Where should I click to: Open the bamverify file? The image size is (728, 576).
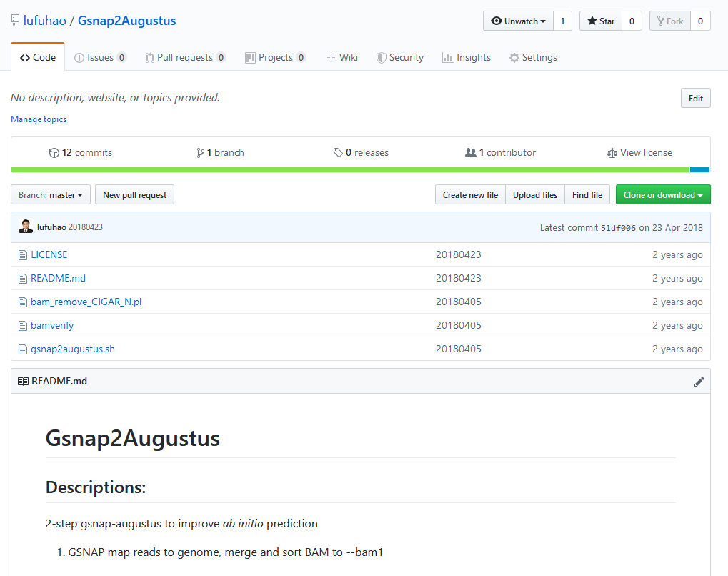52,326
